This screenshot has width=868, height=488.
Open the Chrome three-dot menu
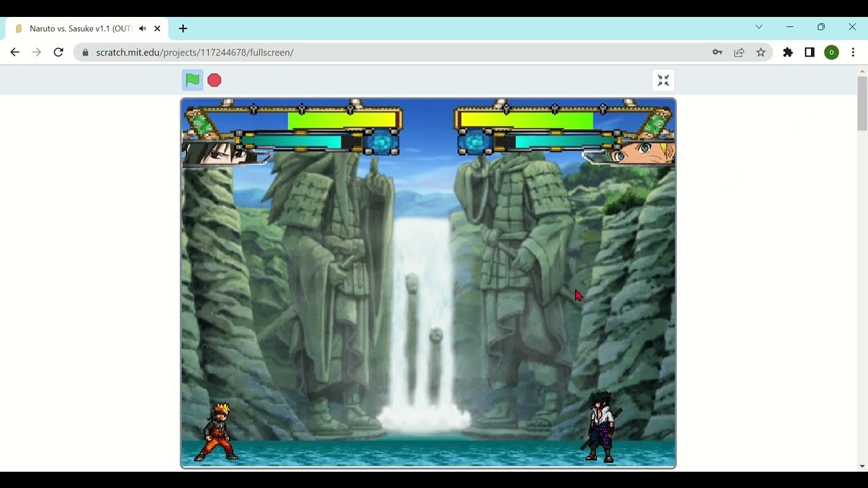(x=853, y=52)
